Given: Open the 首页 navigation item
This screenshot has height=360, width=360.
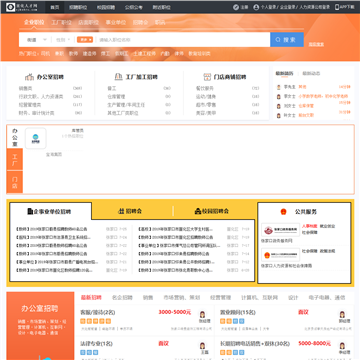Looking at the screenshot, I should click(x=55, y=7).
